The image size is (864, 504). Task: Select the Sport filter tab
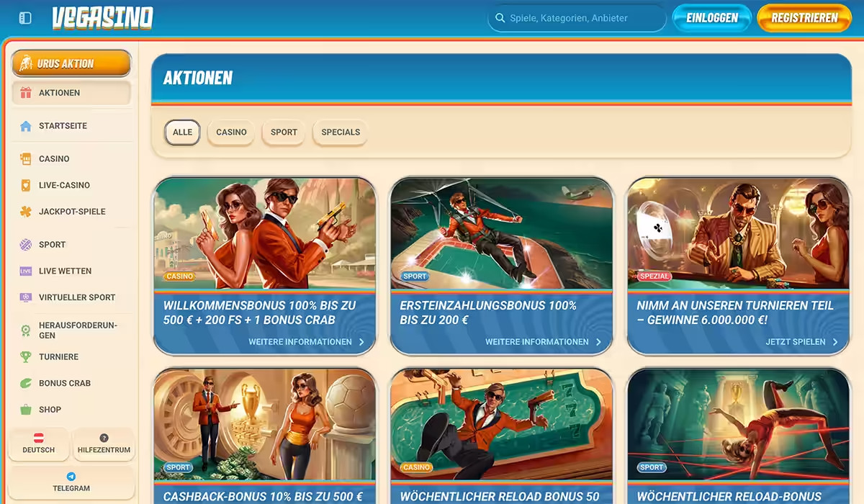click(284, 132)
